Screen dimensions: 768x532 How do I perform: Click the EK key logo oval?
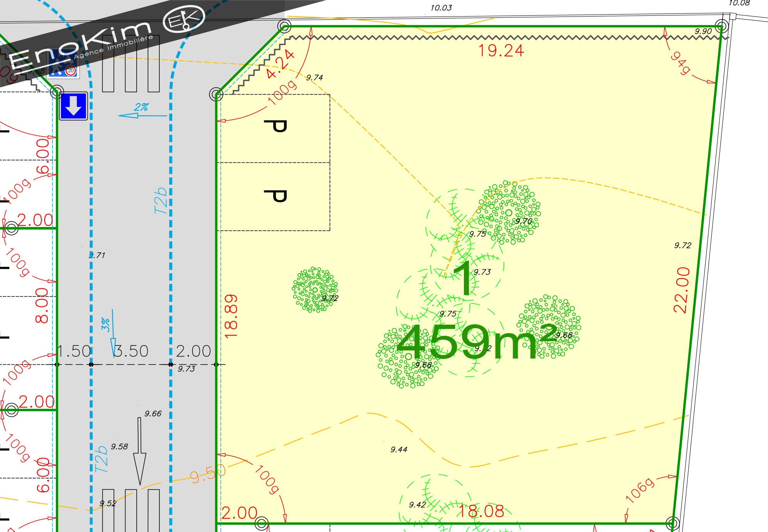(184, 20)
